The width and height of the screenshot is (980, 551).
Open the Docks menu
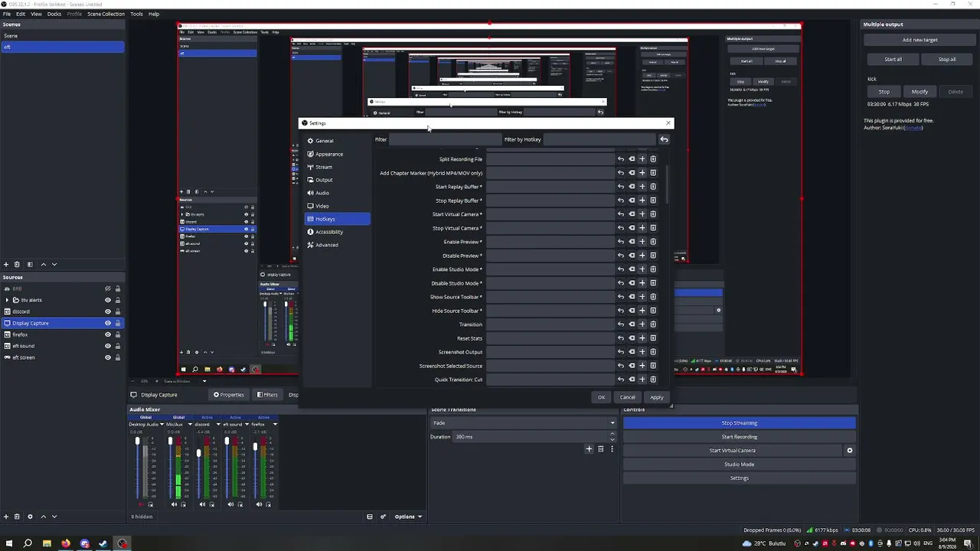coord(54,14)
